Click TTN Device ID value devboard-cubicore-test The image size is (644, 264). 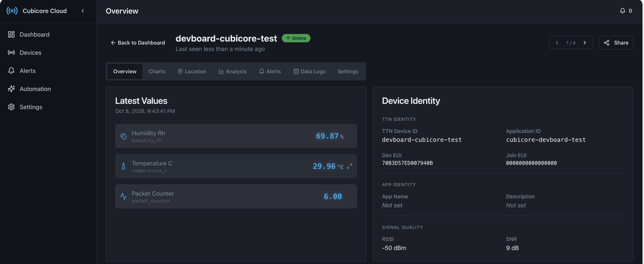422,140
